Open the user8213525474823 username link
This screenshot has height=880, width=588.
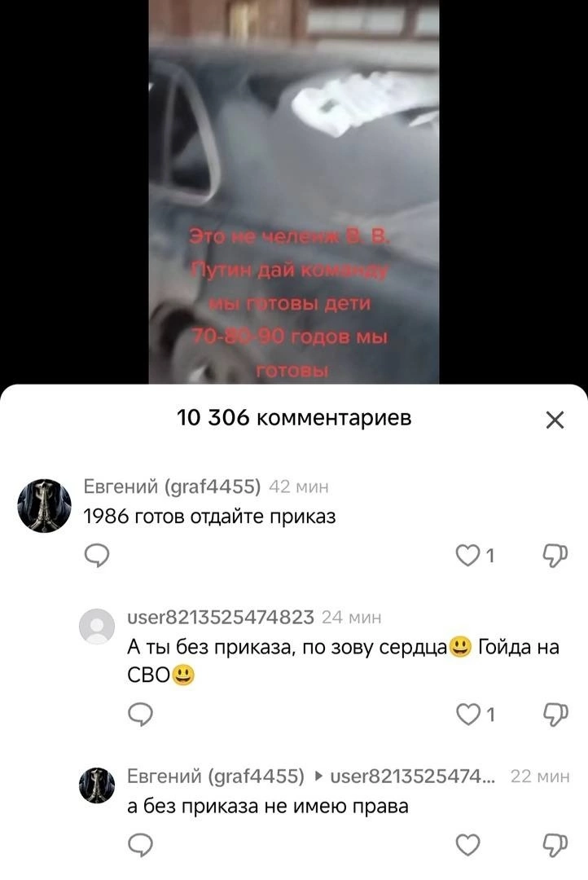tap(221, 618)
